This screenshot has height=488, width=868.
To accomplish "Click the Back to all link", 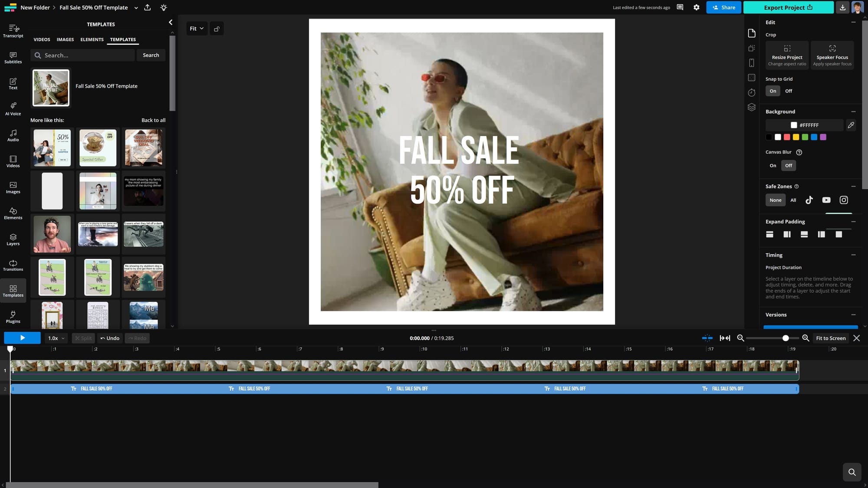I will pyautogui.click(x=154, y=120).
